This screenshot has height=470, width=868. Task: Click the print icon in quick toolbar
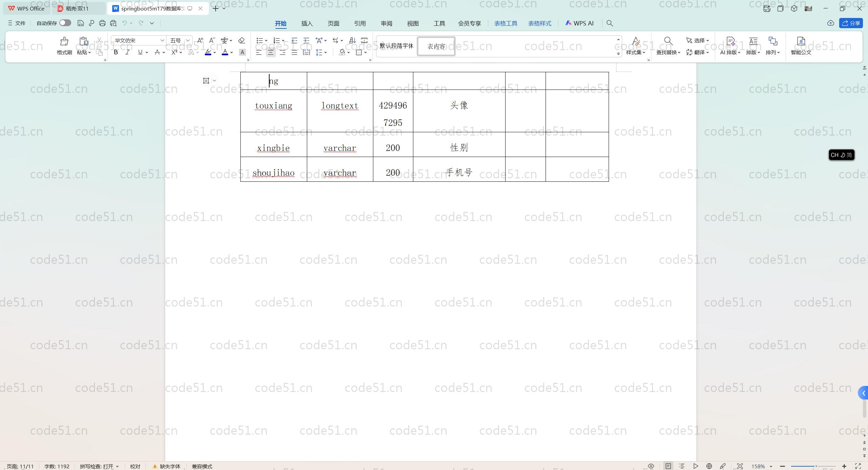(102, 23)
